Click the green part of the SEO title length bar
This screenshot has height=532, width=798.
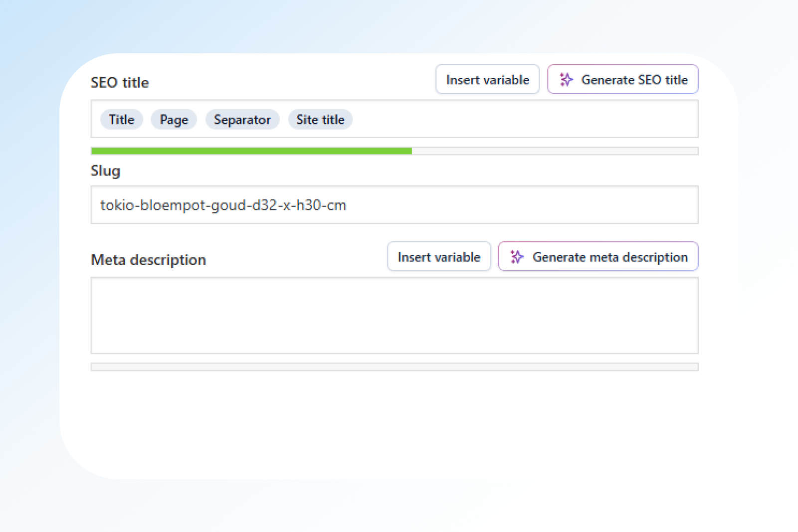click(251, 151)
